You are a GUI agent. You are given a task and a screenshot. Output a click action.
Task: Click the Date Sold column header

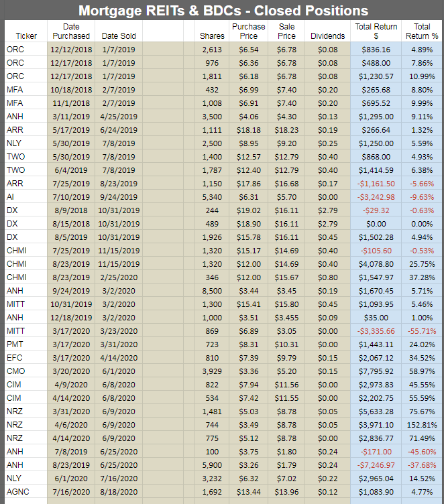click(x=119, y=36)
